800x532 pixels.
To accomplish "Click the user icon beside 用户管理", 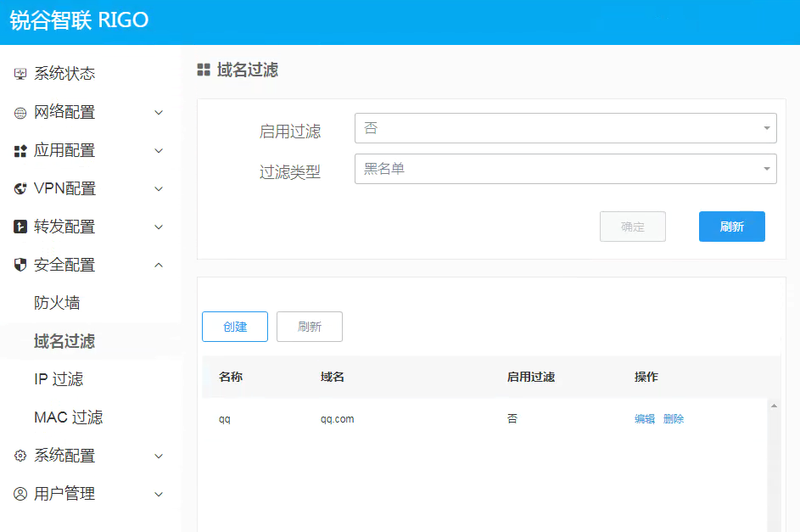I will pos(20,494).
